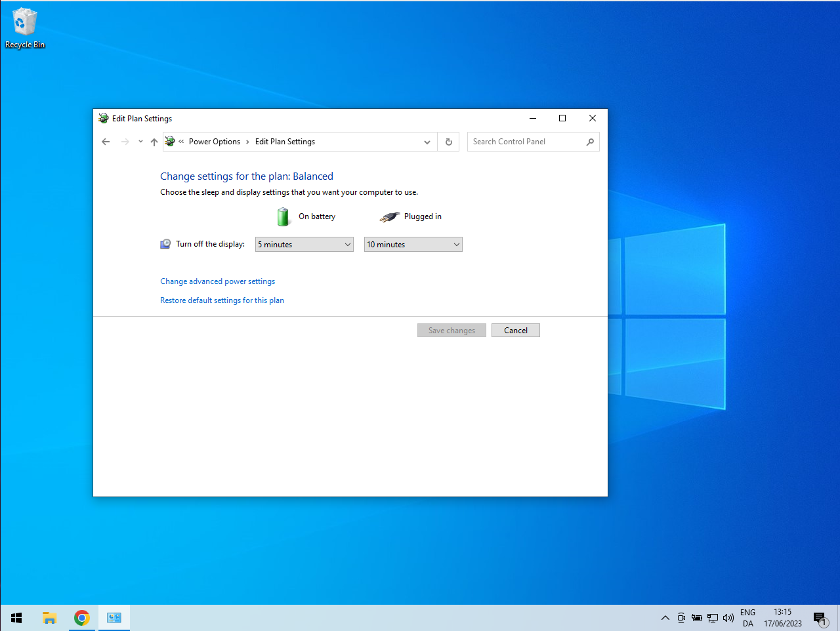Click the volume speaker tray icon
The image size is (840, 631).
point(728,618)
